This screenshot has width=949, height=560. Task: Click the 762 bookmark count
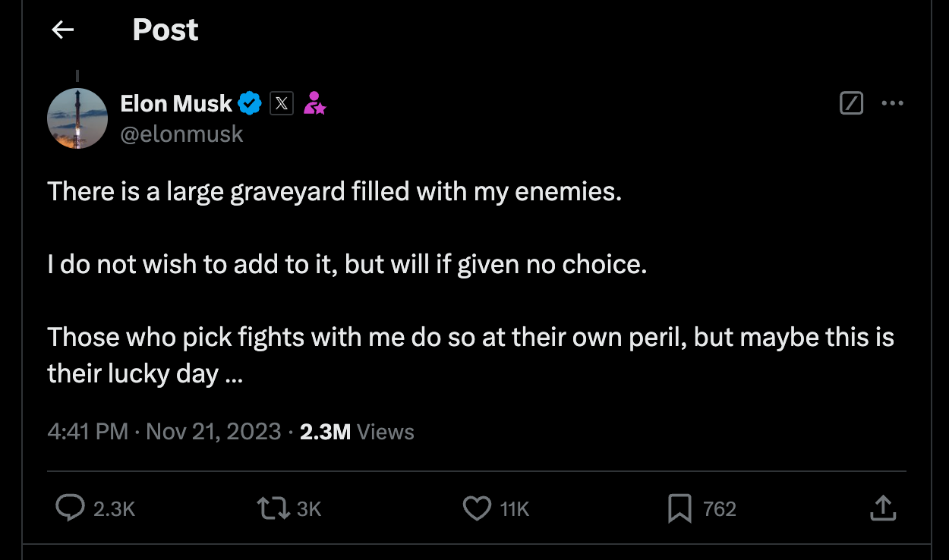click(x=720, y=508)
